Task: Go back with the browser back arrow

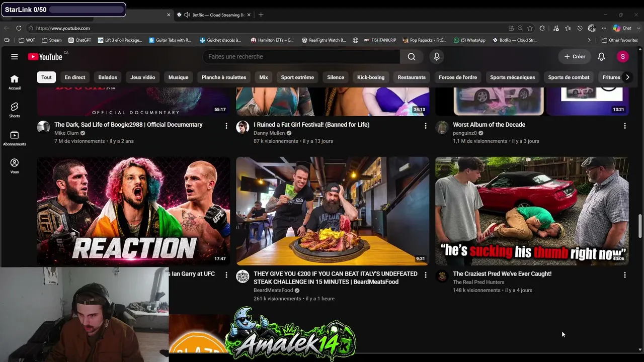Action: (7, 28)
